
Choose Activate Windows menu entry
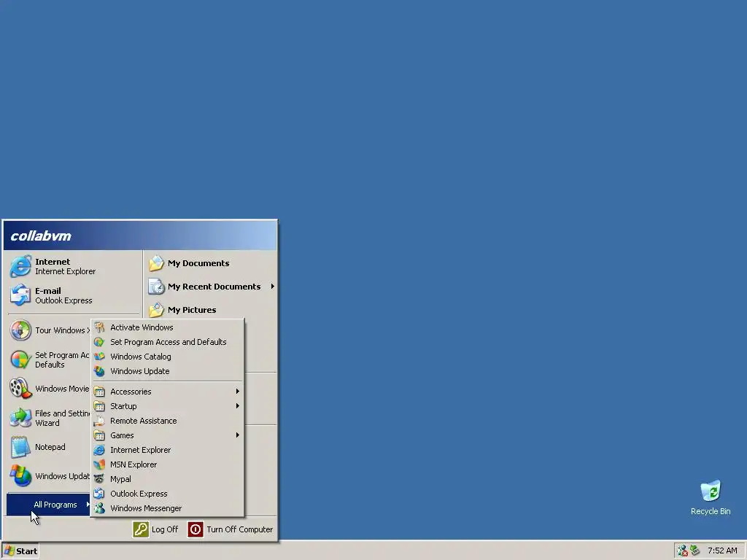click(168, 327)
